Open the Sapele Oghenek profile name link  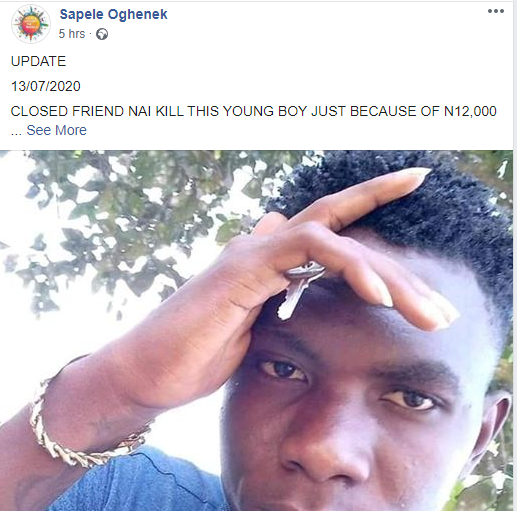pos(113,14)
